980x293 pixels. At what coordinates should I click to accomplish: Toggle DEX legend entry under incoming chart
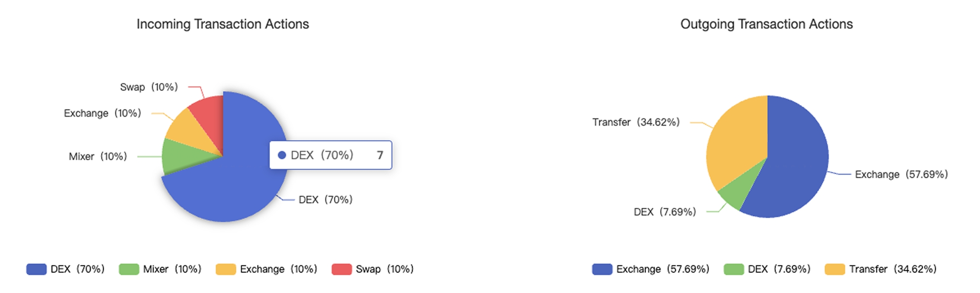click(66, 269)
